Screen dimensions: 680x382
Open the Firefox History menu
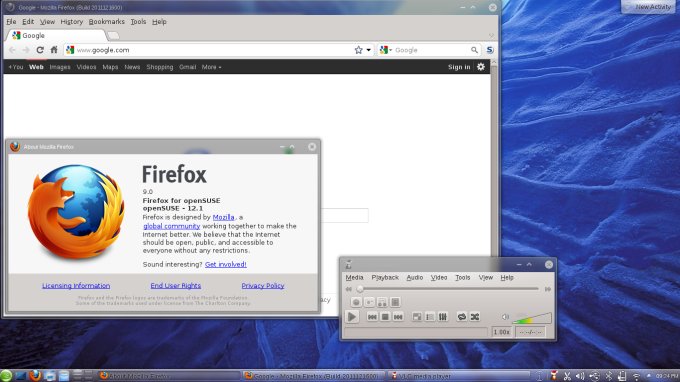pos(72,22)
